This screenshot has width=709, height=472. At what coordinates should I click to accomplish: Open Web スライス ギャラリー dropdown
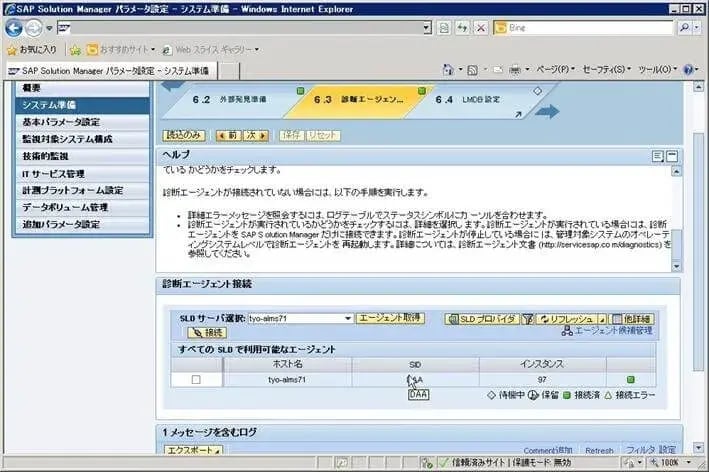coord(211,50)
